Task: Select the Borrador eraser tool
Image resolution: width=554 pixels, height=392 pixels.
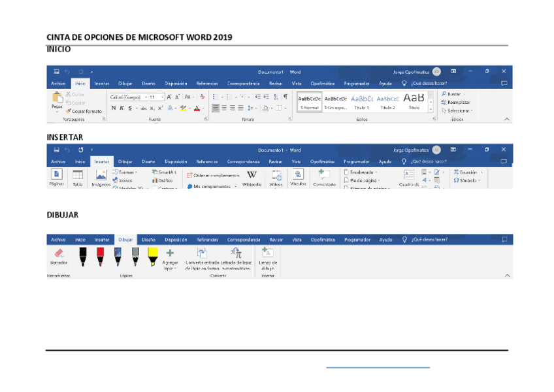Action: (58, 253)
